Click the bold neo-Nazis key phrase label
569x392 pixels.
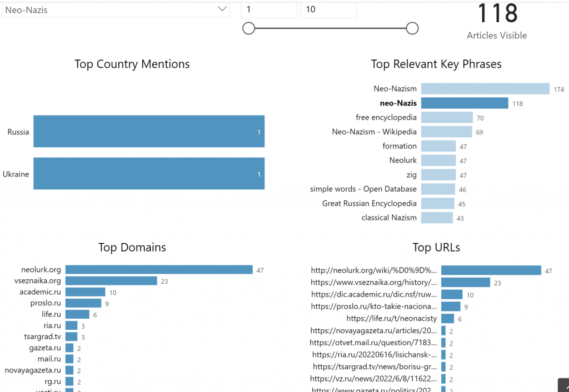tap(398, 103)
